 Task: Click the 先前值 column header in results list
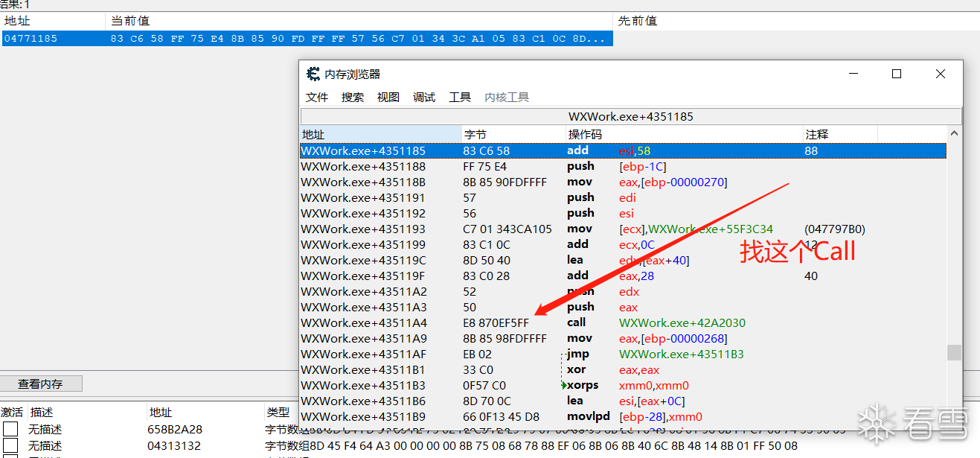click(x=797, y=21)
